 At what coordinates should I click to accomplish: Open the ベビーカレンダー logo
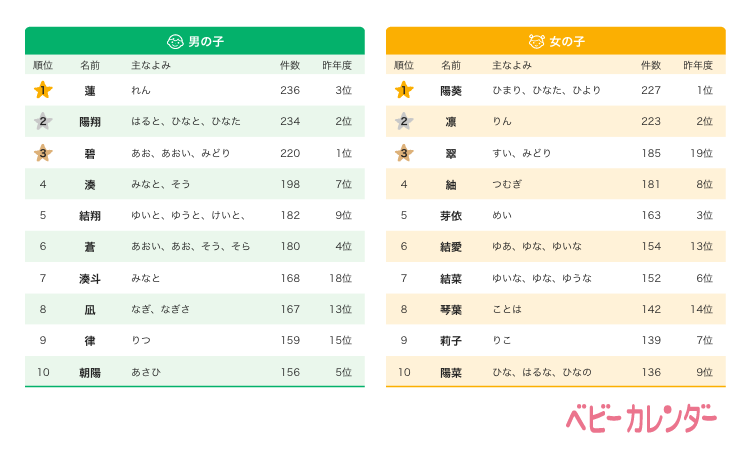[641, 417]
